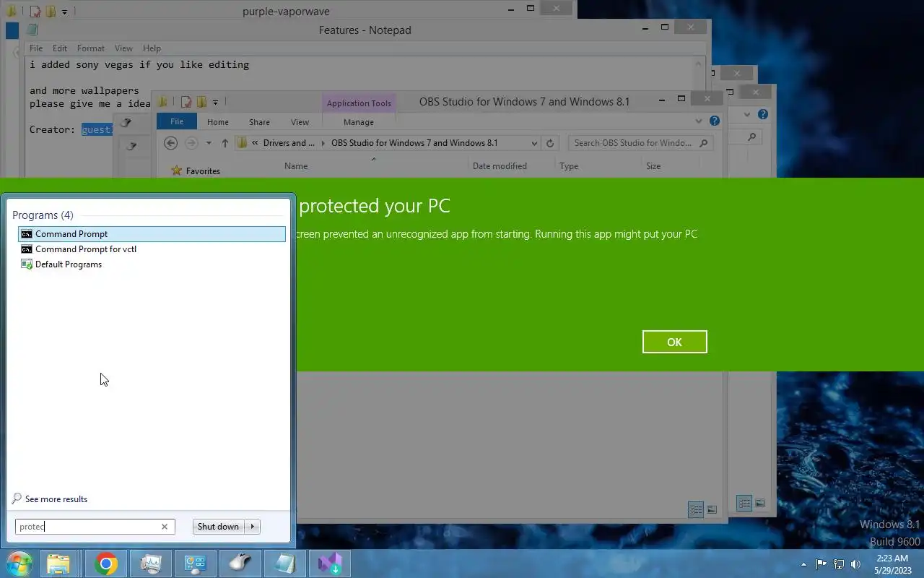Image resolution: width=924 pixels, height=578 pixels.
Task: Switch to View ribbon tab in OBS window
Action: click(x=300, y=122)
